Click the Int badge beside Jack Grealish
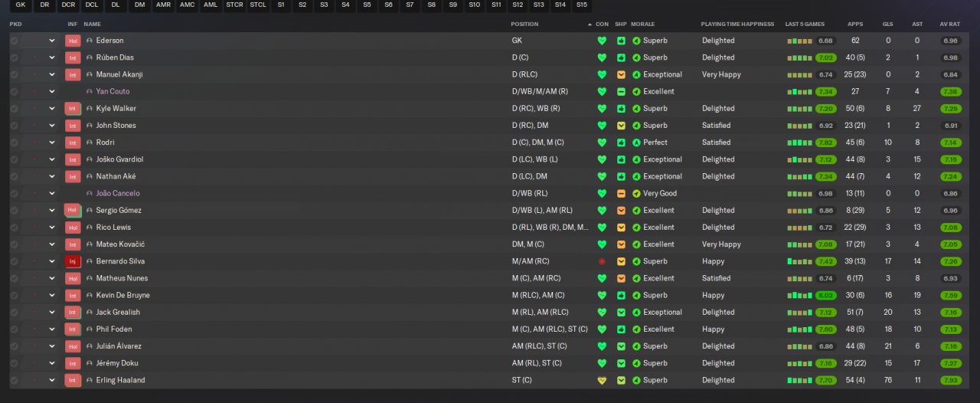This screenshot has width=980, height=403. [73, 313]
